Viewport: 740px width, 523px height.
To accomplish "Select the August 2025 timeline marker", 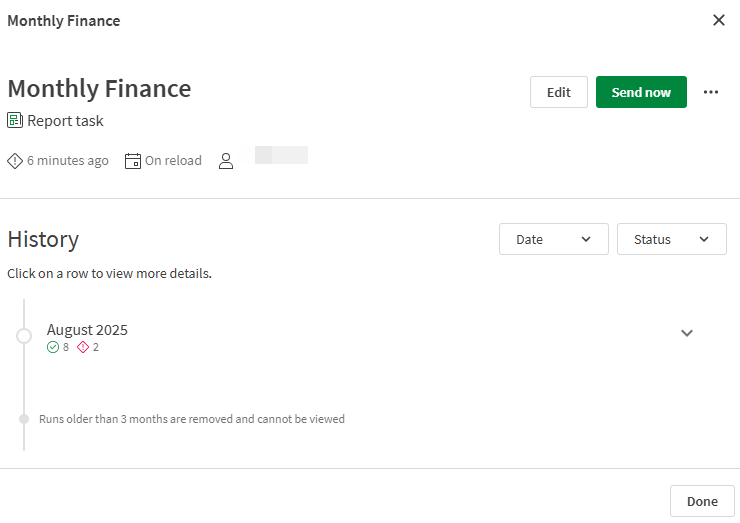I will 24,336.
